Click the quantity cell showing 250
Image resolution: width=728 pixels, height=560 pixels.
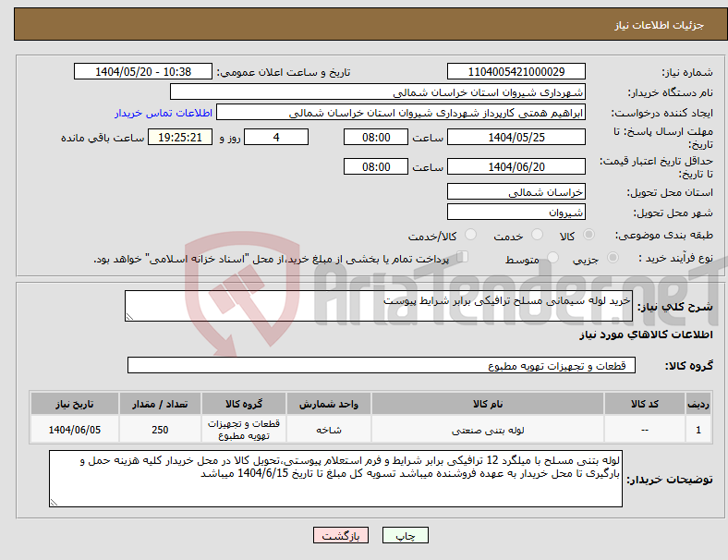[x=160, y=430]
